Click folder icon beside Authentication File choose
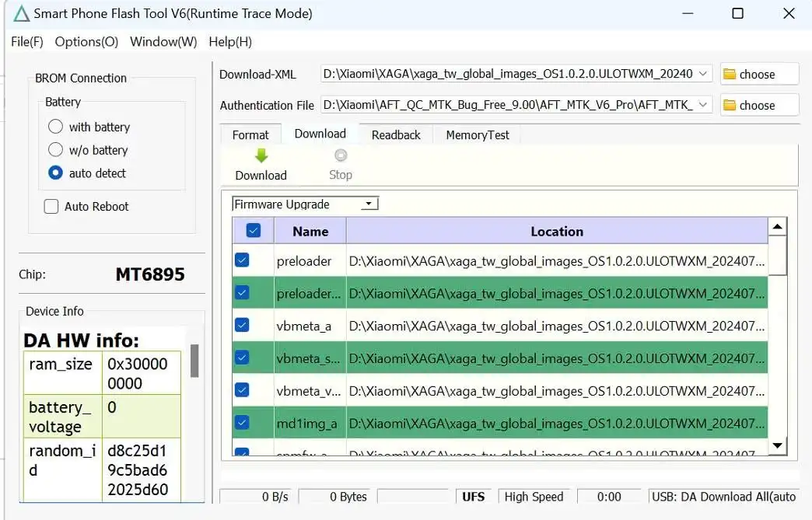 (x=730, y=105)
